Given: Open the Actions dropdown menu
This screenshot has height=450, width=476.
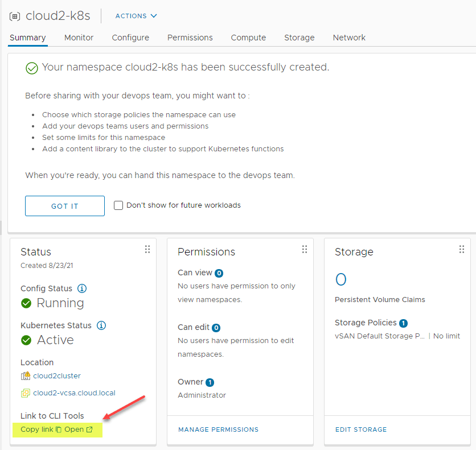Looking at the screenshot, I should tap(136, 16).
